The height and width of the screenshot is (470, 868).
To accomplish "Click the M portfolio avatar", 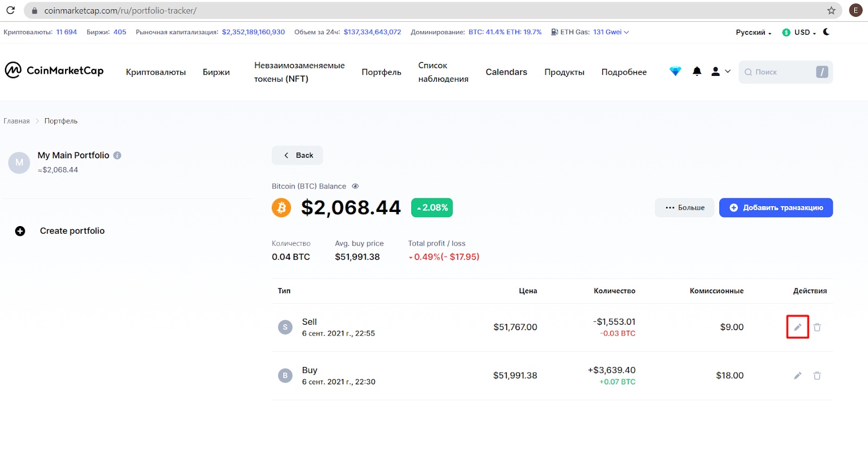I will pyautogui.click(x=19, y=163).
